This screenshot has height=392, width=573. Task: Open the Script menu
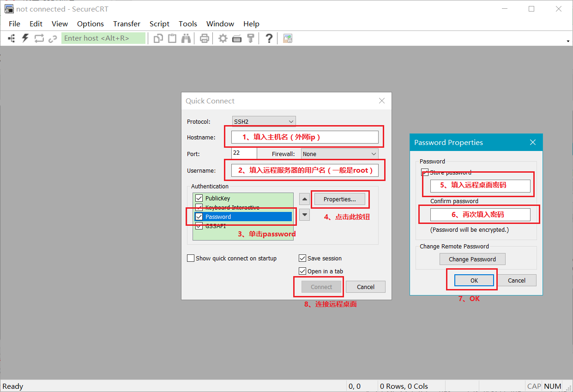[x=159, y=24]
